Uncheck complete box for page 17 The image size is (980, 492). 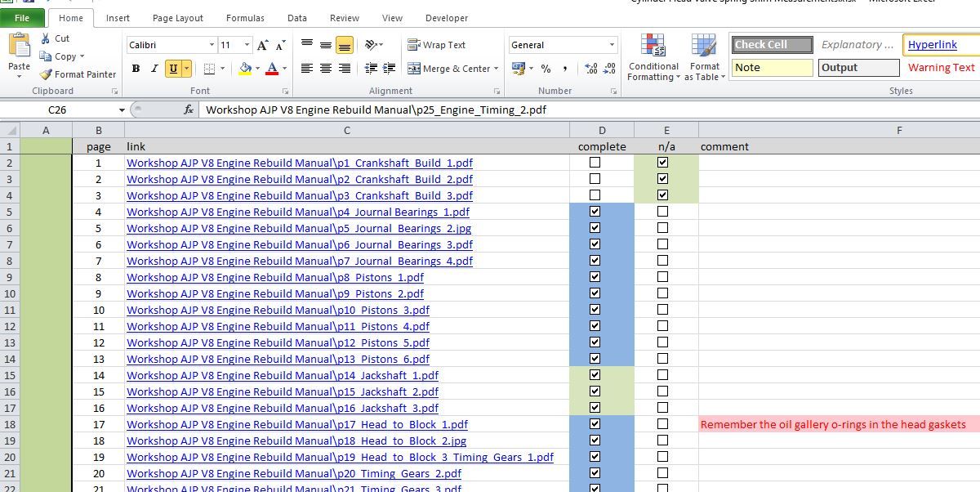tap(595, 424)
